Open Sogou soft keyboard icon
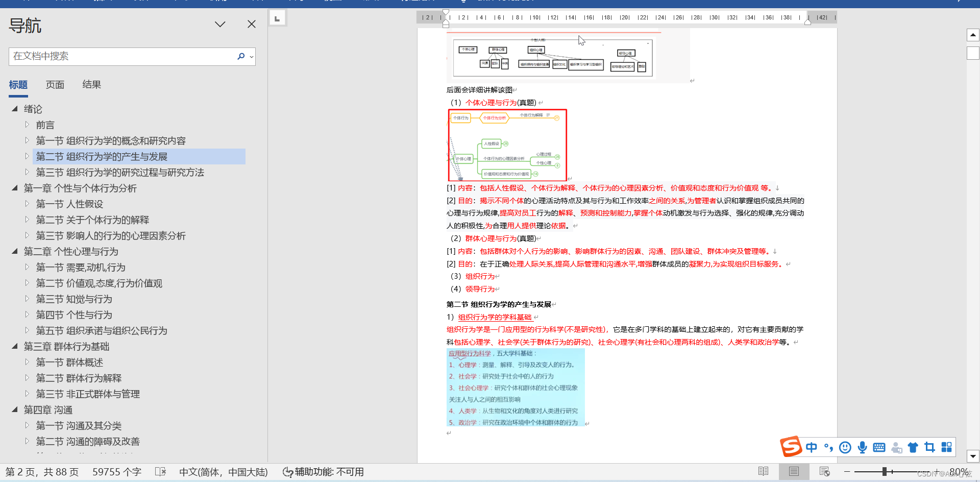The height and width of the screenshot is (482, 980). (879, 447)
